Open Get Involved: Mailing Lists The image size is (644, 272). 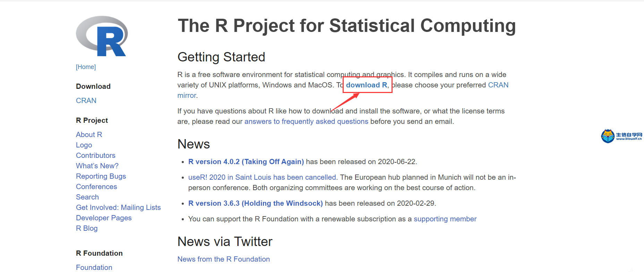[x=118, y=207]
